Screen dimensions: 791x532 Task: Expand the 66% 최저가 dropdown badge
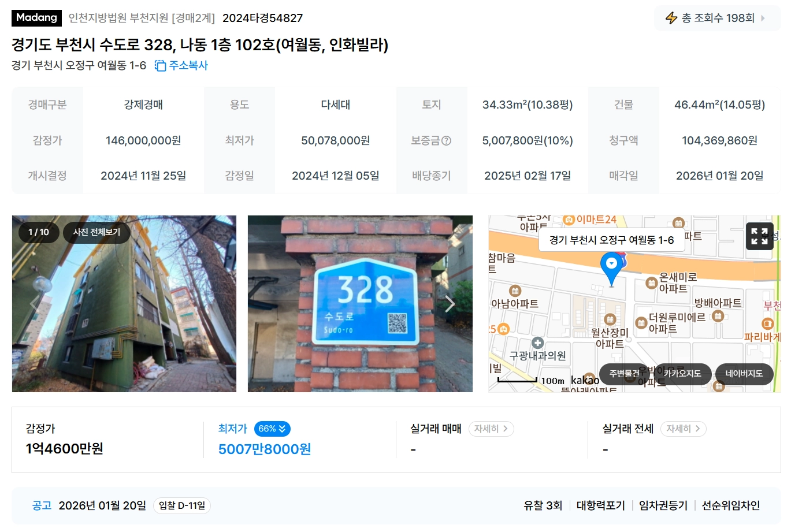272,429
